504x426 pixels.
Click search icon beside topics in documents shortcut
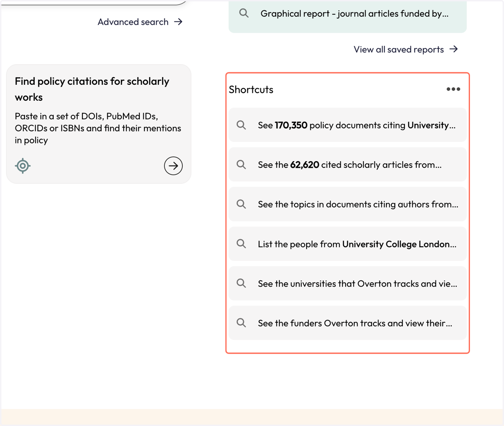pyautogui.click(x=241, y=204)
